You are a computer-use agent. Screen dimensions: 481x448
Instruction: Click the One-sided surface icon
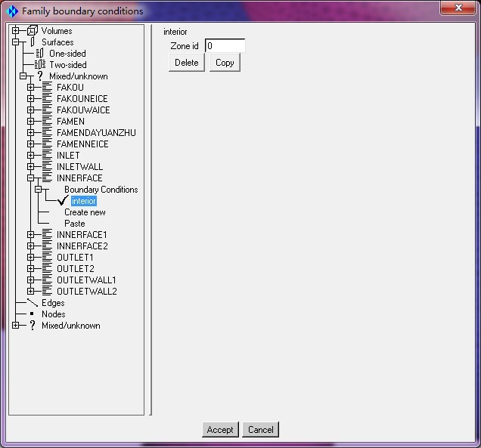(x=40, y=54)
